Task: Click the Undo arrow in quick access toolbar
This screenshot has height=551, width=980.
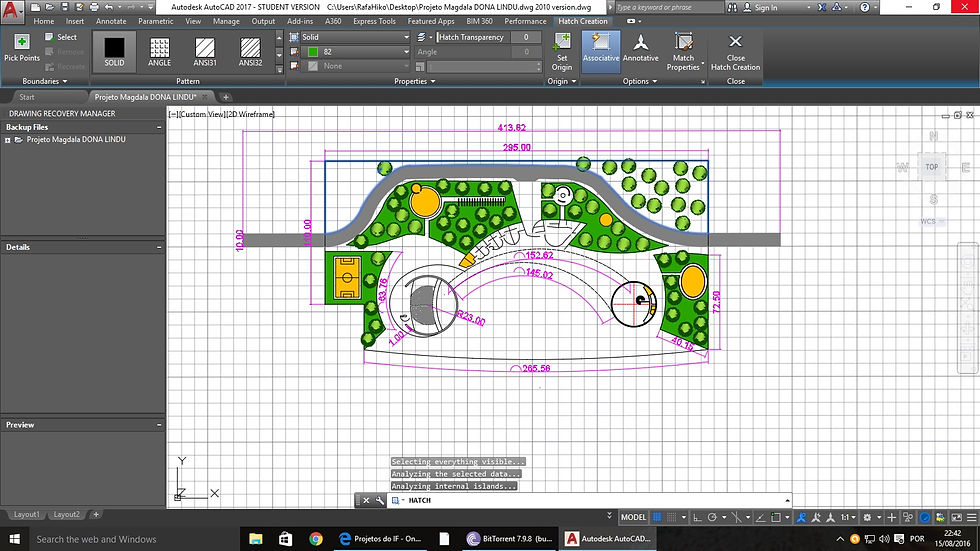Action: (x=109, y=7)
